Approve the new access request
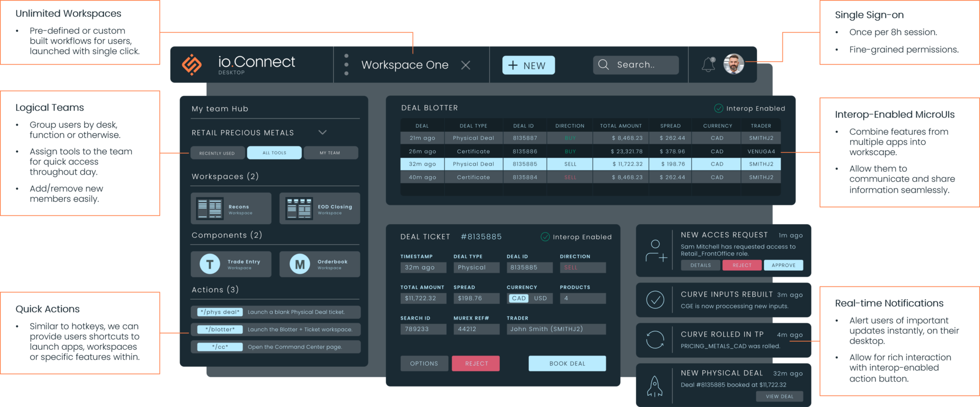This screenshot has height=407, width=980. [783, 265]
